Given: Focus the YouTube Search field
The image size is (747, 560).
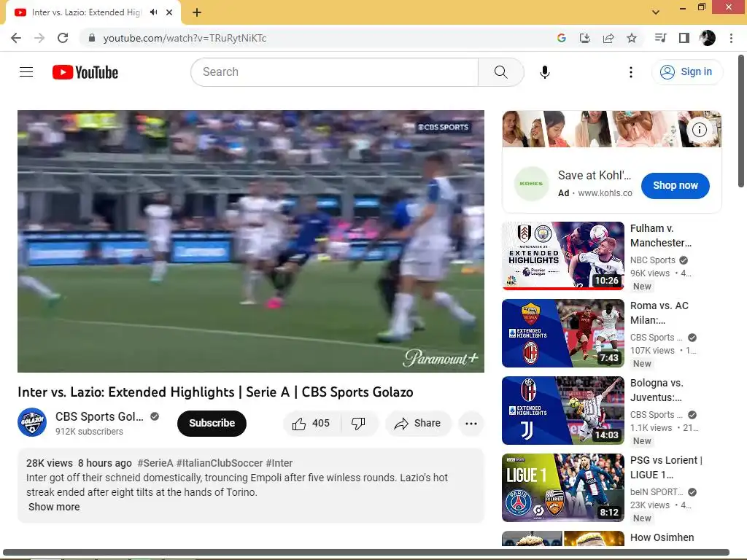Looking at the screenshot, I should click(x=335, y=72).
